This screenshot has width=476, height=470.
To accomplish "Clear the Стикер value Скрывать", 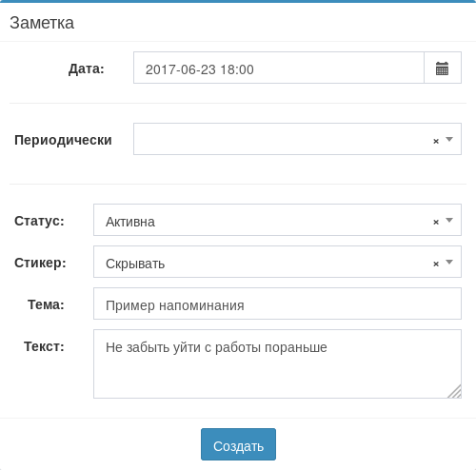I will tap(436, 264).
